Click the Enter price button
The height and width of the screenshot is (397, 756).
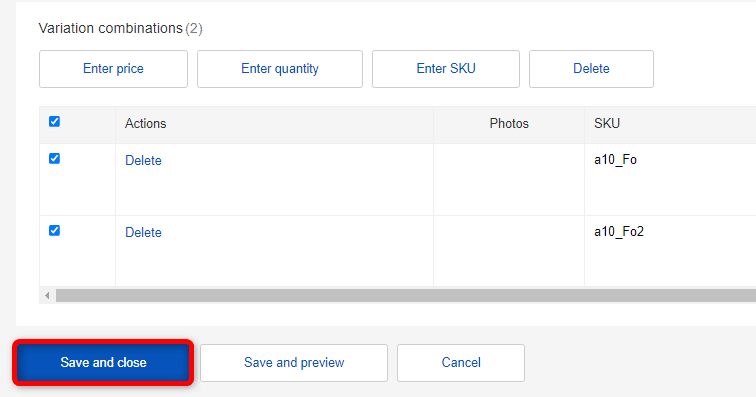pos(113,69)
